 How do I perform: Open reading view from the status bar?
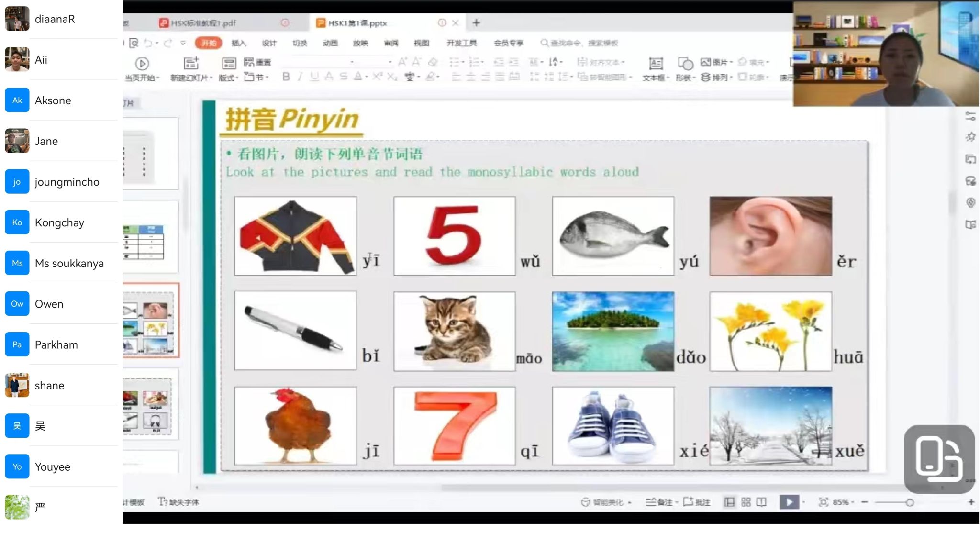pyautogui.click(x=761, y=502)
